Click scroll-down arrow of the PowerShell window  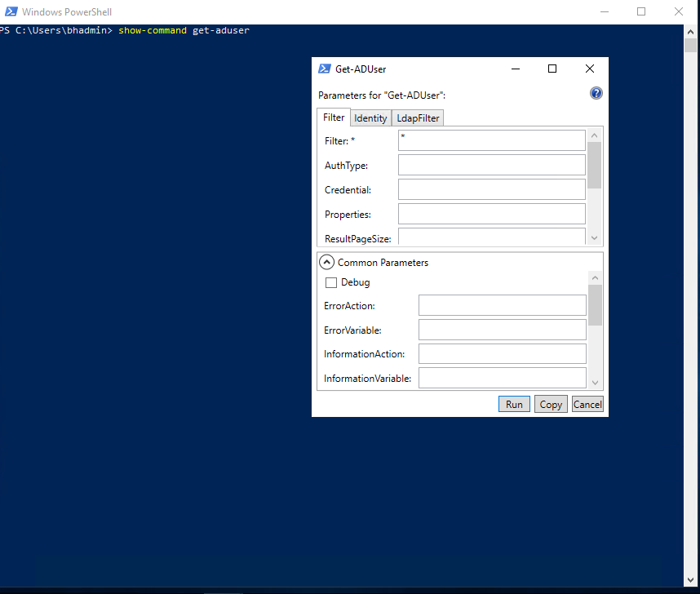[691, 580]
